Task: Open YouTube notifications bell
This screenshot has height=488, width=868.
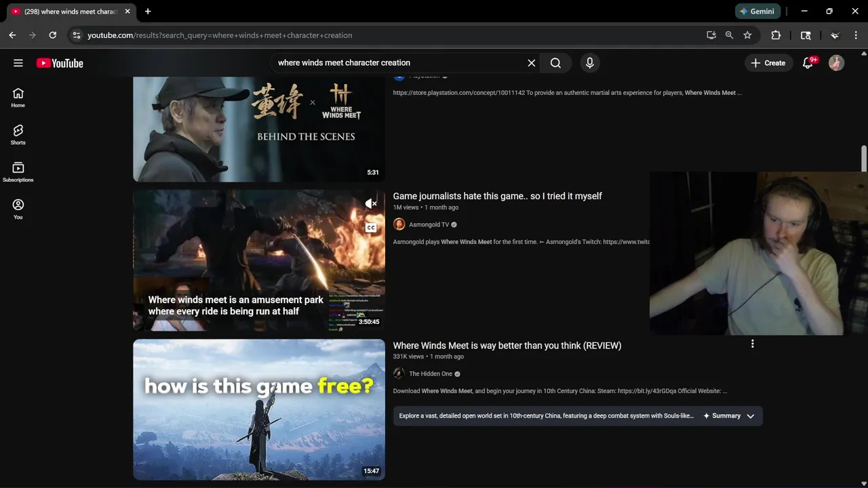Action: tap(808, 63)
